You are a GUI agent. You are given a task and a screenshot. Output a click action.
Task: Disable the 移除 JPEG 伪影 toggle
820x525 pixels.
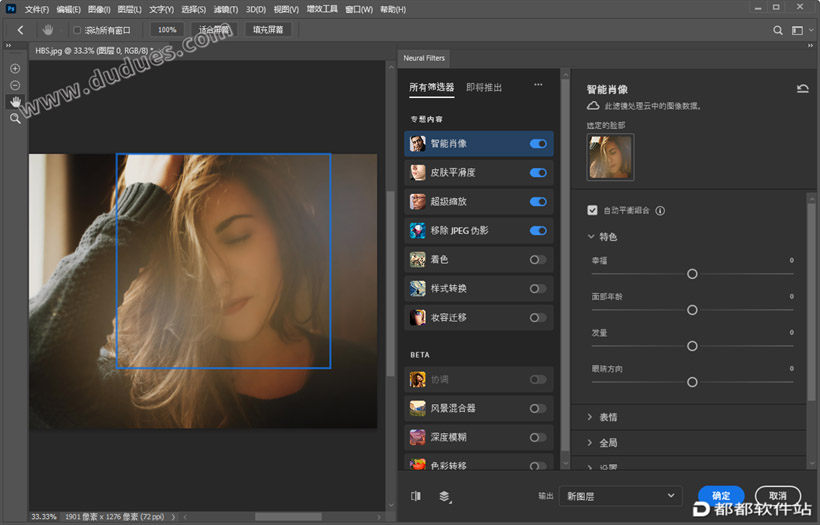pyautogui.click(x=538, y=231)
